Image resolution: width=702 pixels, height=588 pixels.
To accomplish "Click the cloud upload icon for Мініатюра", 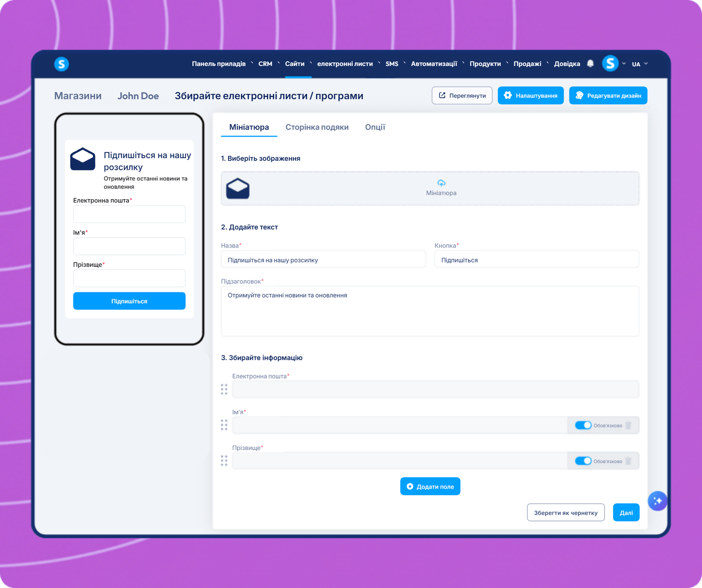I will click(x=441, y=183).
